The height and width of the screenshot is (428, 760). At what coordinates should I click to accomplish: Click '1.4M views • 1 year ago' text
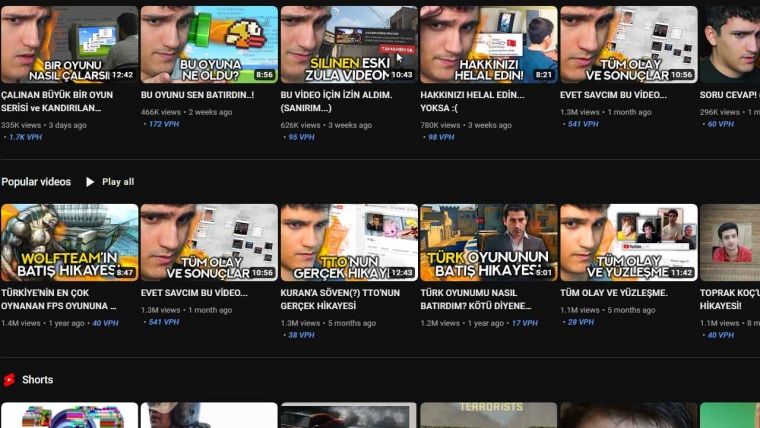pyautogui.click(x=43, y=323)
